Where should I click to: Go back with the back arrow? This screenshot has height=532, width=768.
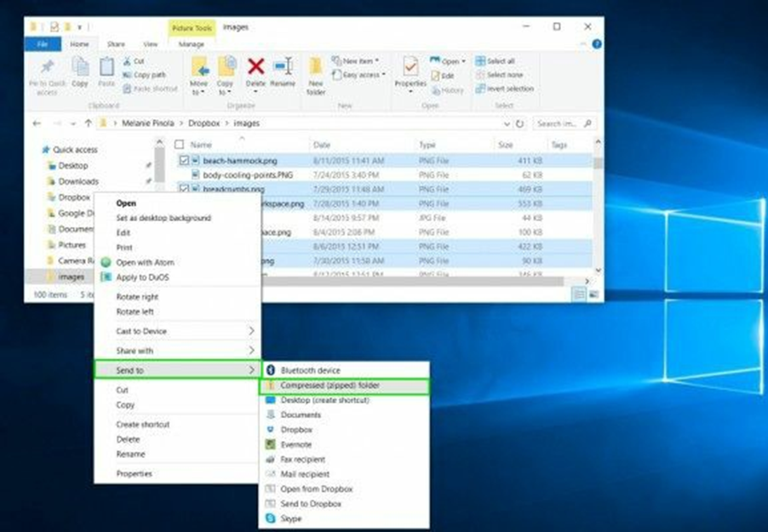37,123
